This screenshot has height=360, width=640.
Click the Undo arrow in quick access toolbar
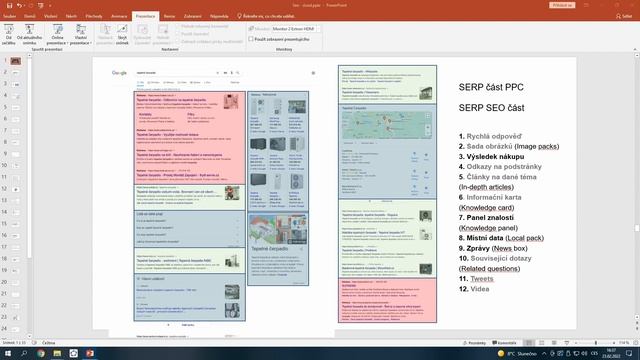[x=19, y=5]
